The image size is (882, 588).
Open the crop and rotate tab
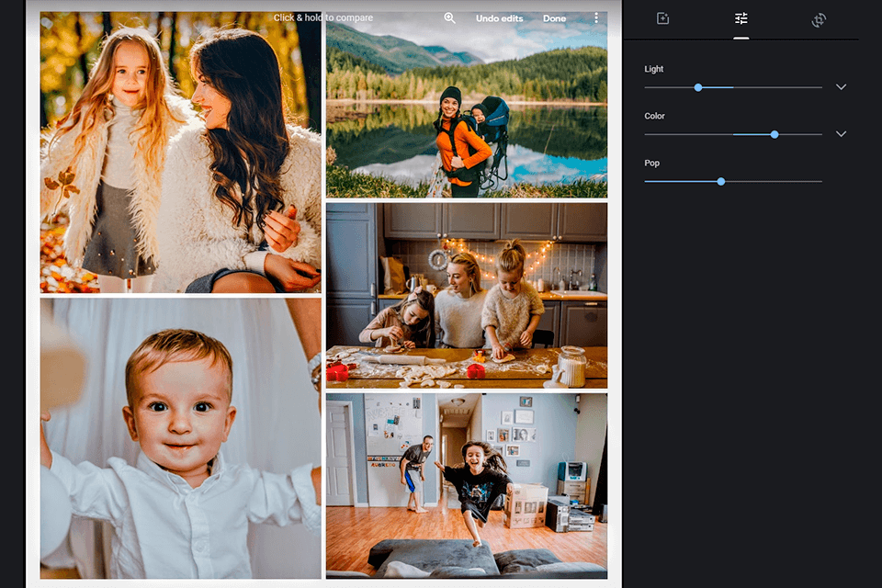(x=819, y=19)
